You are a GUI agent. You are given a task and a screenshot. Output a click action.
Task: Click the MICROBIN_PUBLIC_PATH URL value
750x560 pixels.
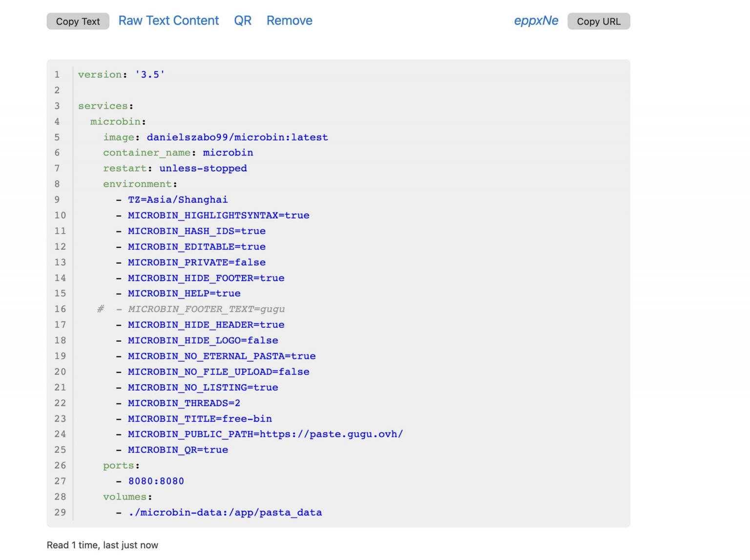tap(331, 434)
